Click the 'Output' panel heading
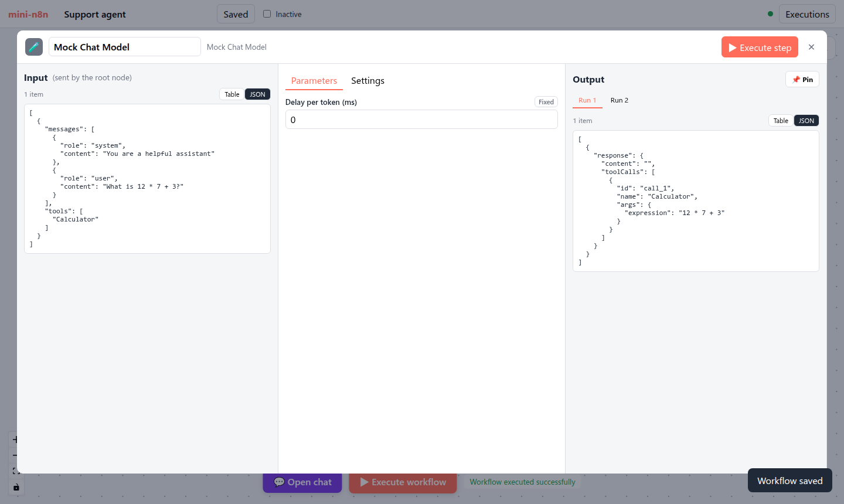844x504 pixels. [588, 80]
